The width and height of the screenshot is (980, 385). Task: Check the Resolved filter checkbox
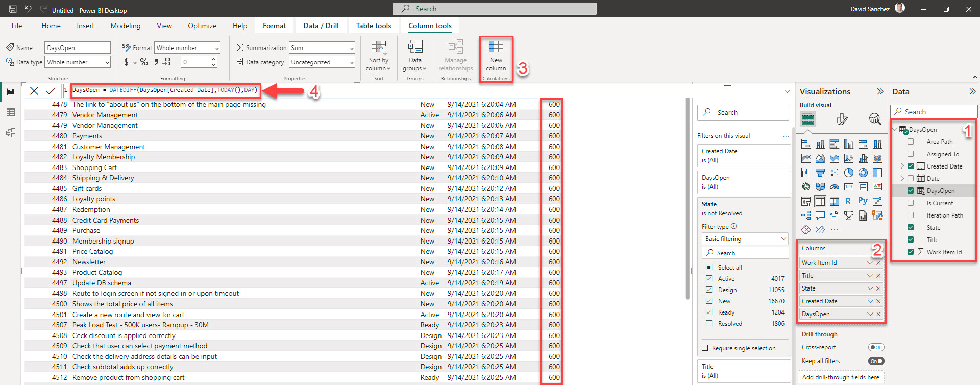pos(709,323)
